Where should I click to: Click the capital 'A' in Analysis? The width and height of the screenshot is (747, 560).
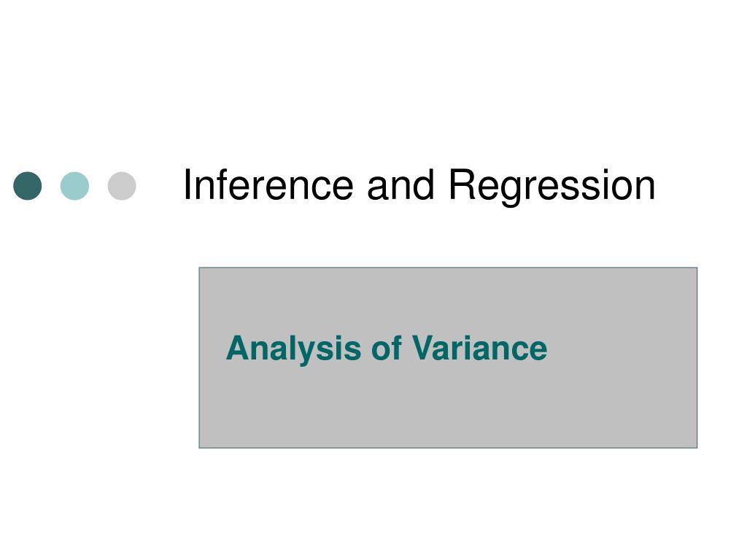point(239,348)
